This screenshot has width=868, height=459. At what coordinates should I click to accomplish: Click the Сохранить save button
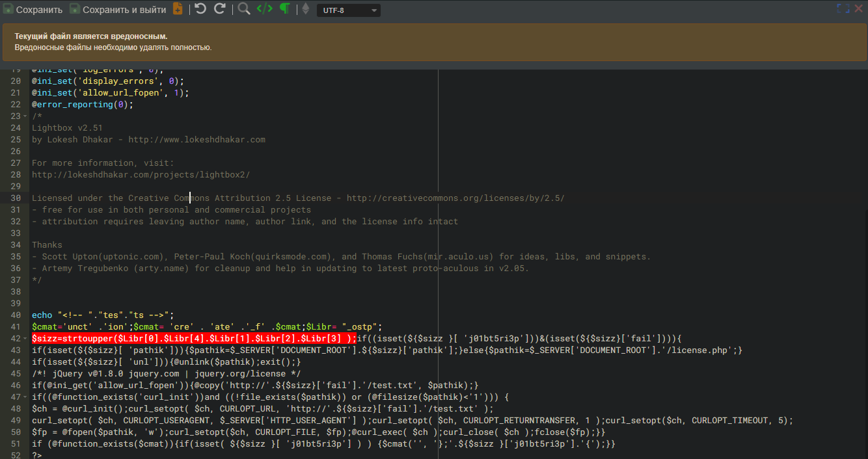[x=33, y=9]
